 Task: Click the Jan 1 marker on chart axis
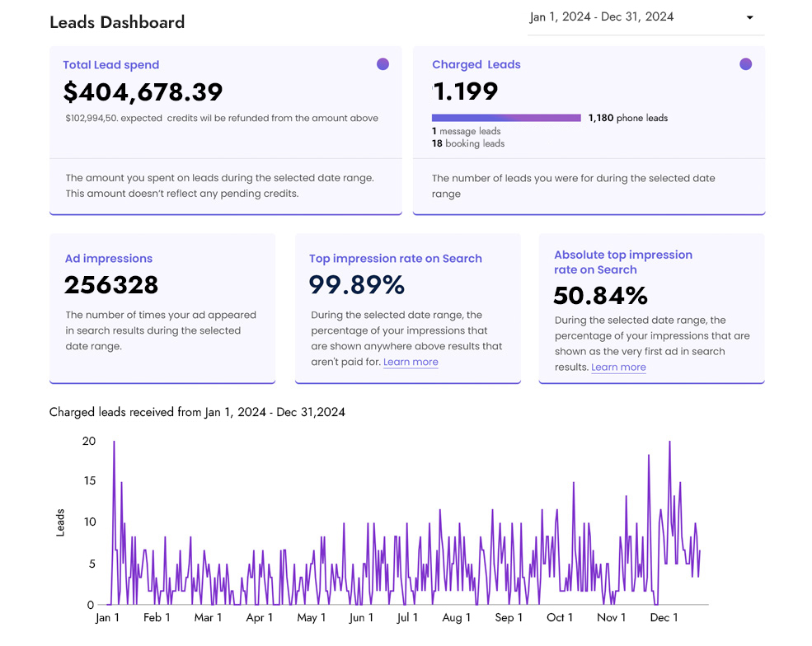108,618
